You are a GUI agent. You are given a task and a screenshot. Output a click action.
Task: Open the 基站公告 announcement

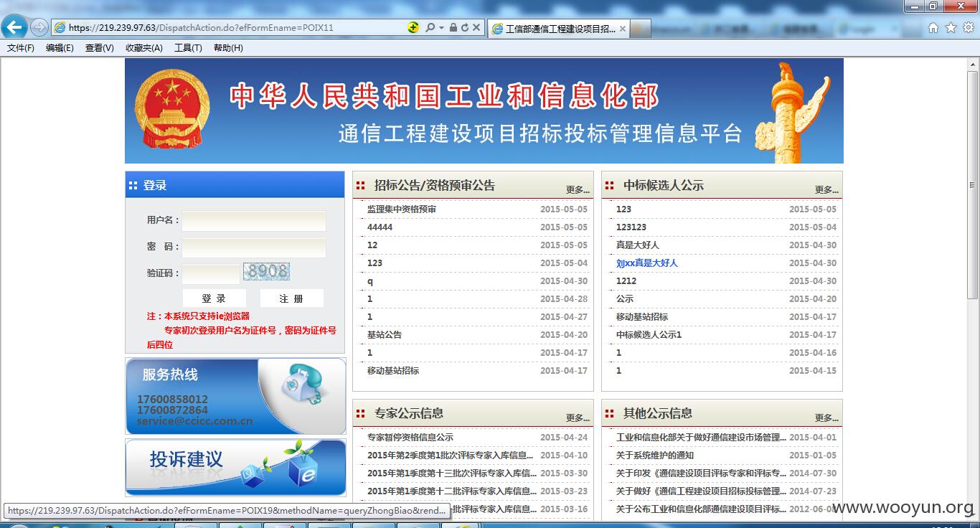click(385, 335)
